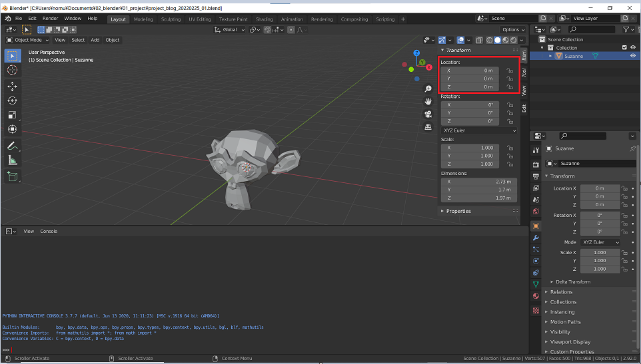The image size is (641, 364).
Task: Open Global transform orientation dropdown
Action: tap(229, 30)
